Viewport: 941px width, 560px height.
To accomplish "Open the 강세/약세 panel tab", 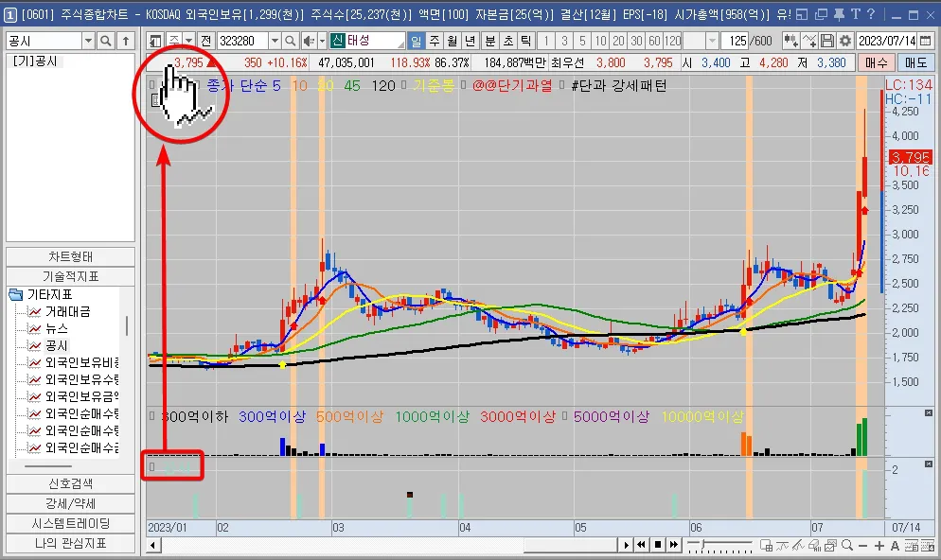I will [70, 503].
